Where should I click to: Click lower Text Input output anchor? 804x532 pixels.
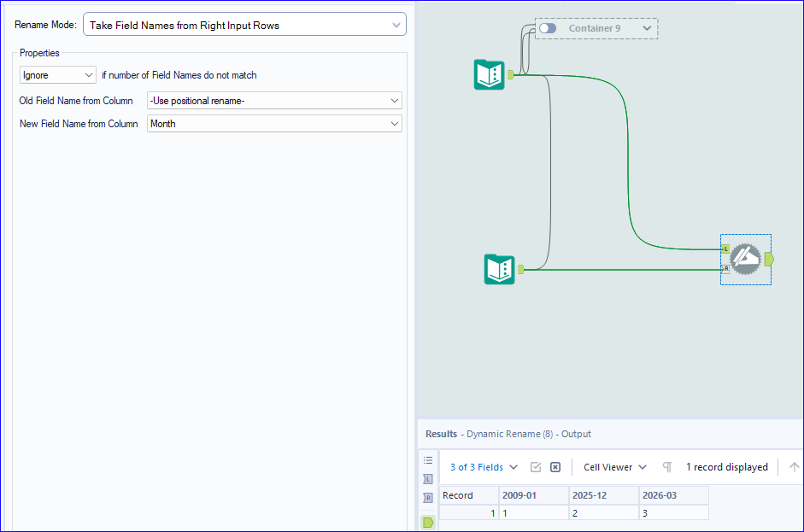521,269
